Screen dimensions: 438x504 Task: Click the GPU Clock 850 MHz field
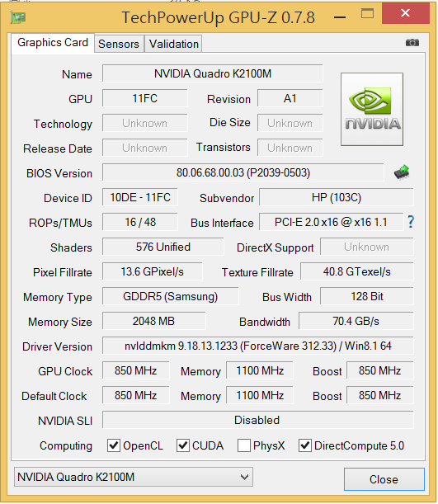135,370
